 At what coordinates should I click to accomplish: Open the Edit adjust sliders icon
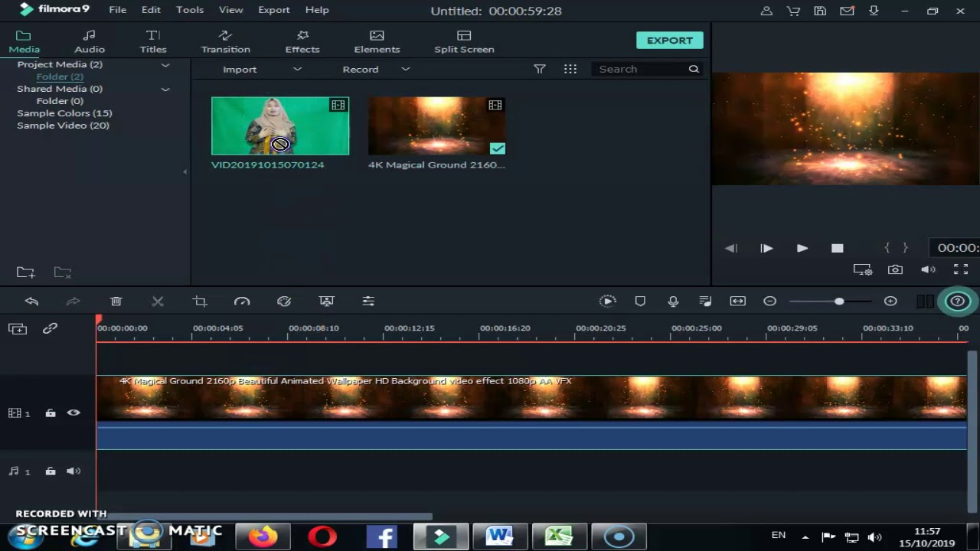(x=368, y=302)
